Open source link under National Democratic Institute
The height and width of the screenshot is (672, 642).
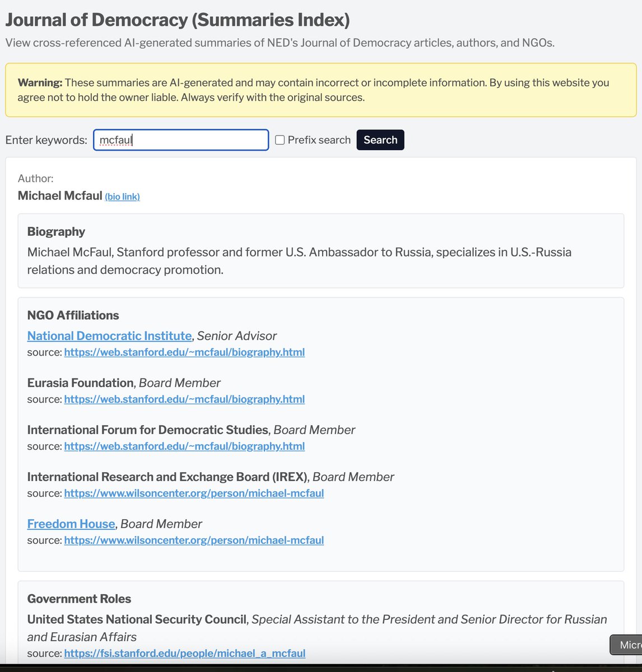(x=184, y=352)
